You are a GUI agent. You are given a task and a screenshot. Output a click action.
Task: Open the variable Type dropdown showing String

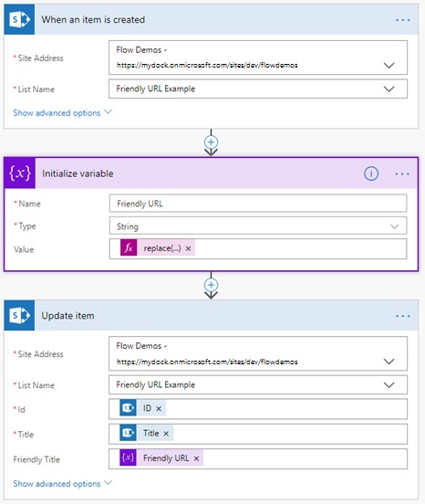click(x=258, y=226)
